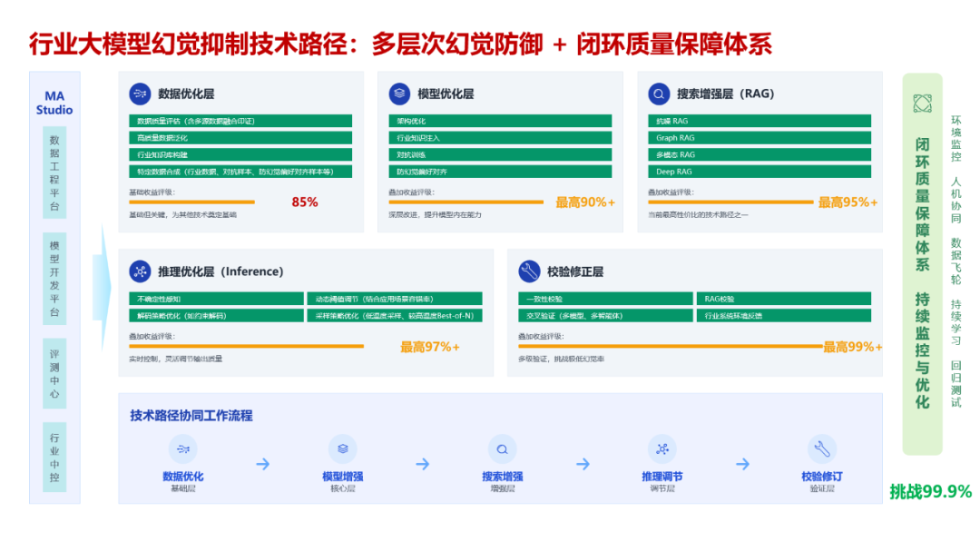Click the vertical 数据飞轮 text
The image size is (980, 552).
[x=956, y=261]
